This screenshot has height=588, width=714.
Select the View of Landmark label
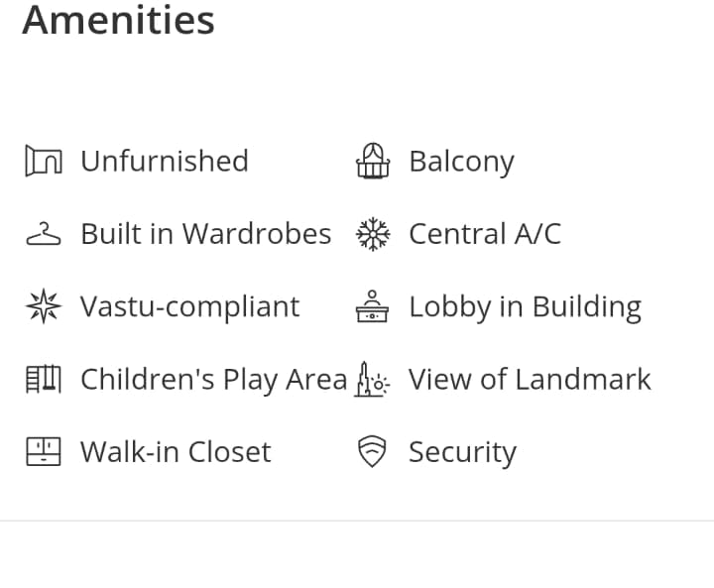[x=530, y=379]
